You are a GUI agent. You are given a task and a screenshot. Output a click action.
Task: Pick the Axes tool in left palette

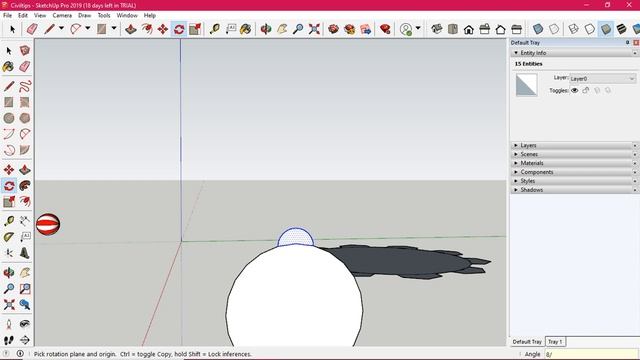point(9,253)
